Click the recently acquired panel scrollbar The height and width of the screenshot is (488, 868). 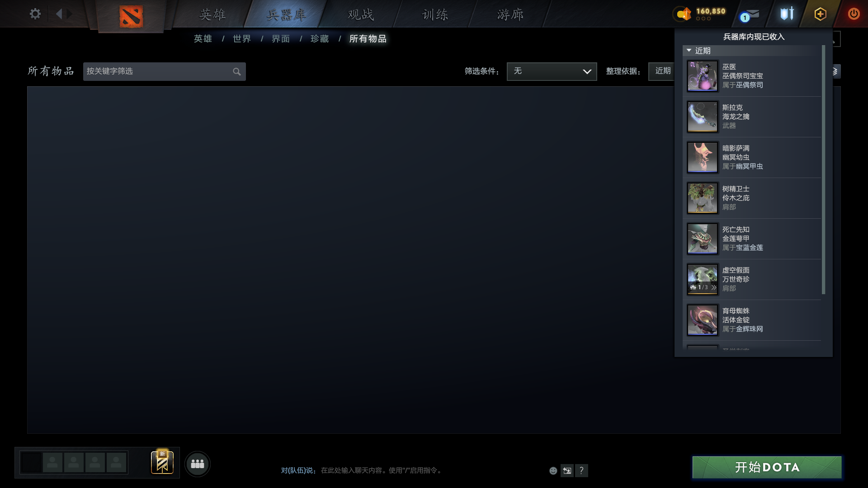(823, 170)
